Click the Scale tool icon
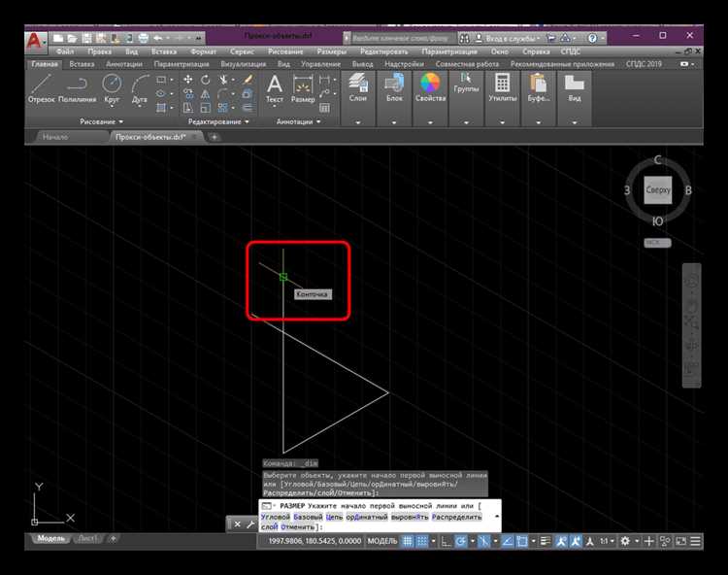The width and height of the screenshot is (728, 575). click(x=205, y=108)
